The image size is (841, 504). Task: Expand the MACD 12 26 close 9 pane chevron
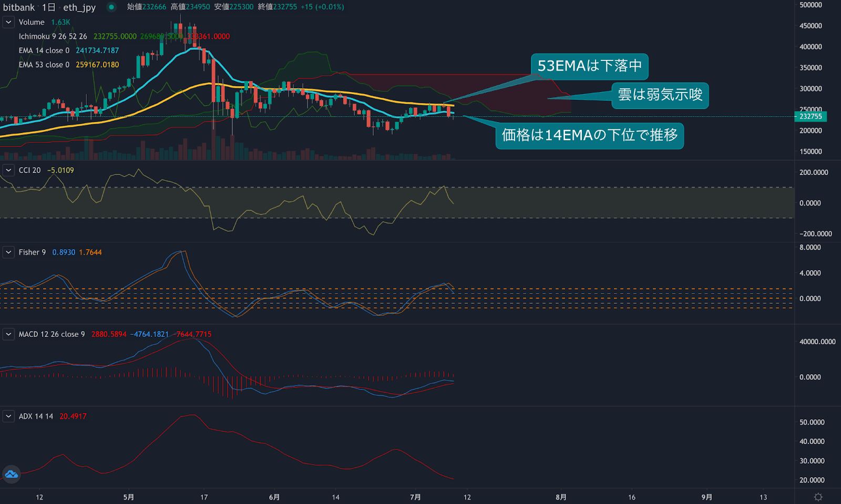coord(8,334)
